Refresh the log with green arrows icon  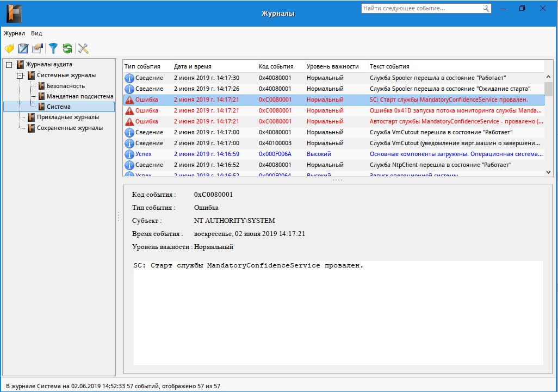click(67, 48)
